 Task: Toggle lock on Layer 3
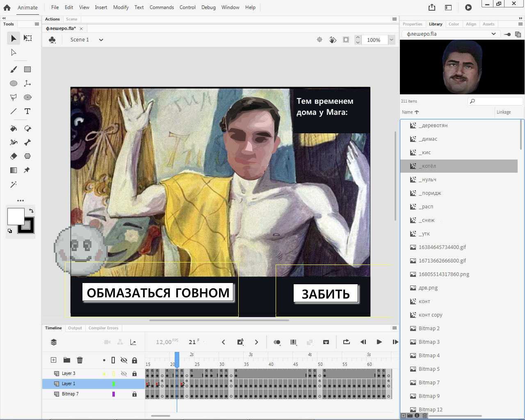click(135, 374)
